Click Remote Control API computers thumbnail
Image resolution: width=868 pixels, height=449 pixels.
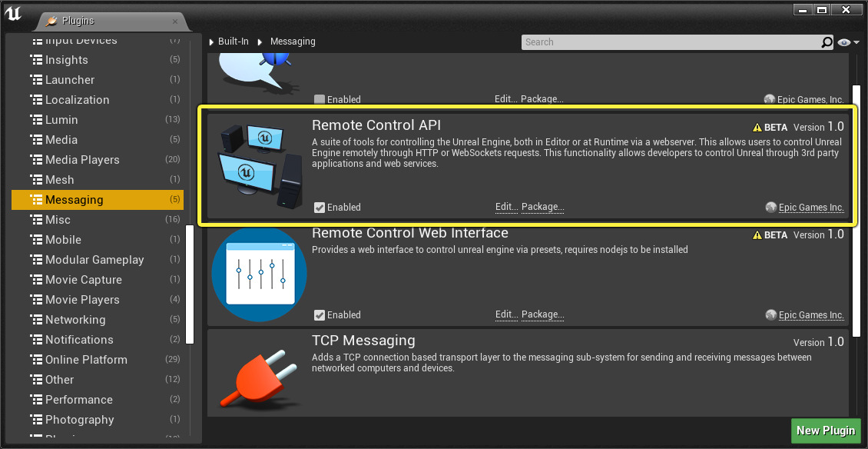(x=259, y=166)
